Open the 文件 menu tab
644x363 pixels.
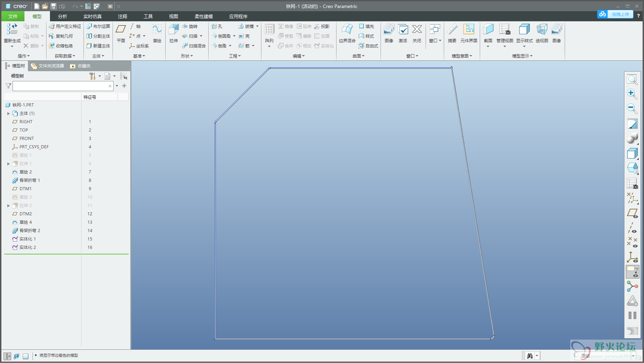point(13,16)
